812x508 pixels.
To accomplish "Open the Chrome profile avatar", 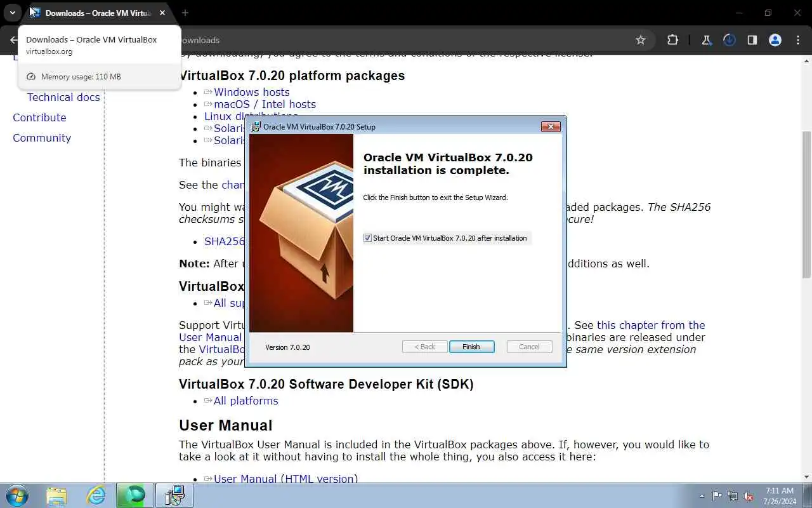I will (775, 40).
